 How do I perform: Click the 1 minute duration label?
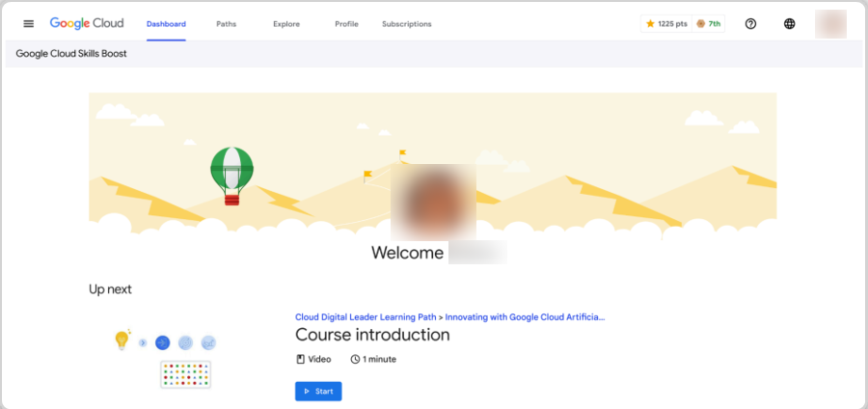pyautogui.click(x=373, y=359)
